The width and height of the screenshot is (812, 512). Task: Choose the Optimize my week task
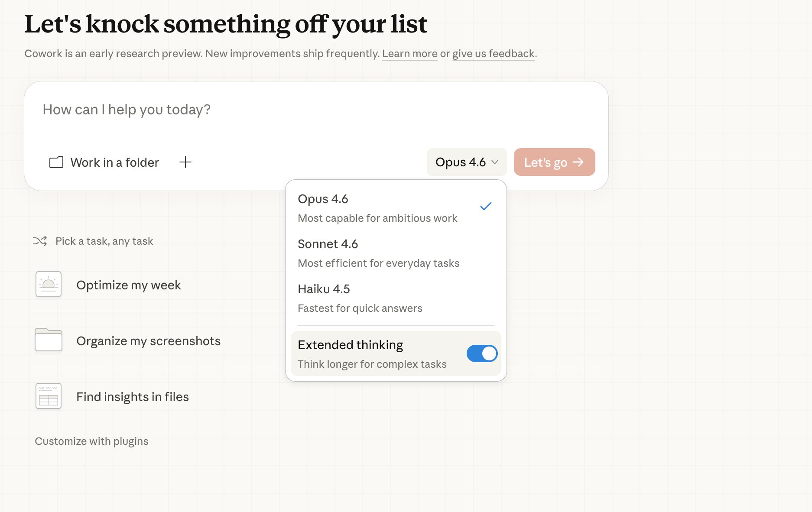tap(129, 285)
